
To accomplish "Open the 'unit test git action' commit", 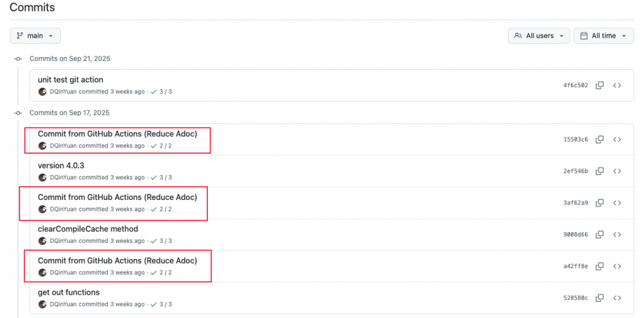I will coord(70,80).
